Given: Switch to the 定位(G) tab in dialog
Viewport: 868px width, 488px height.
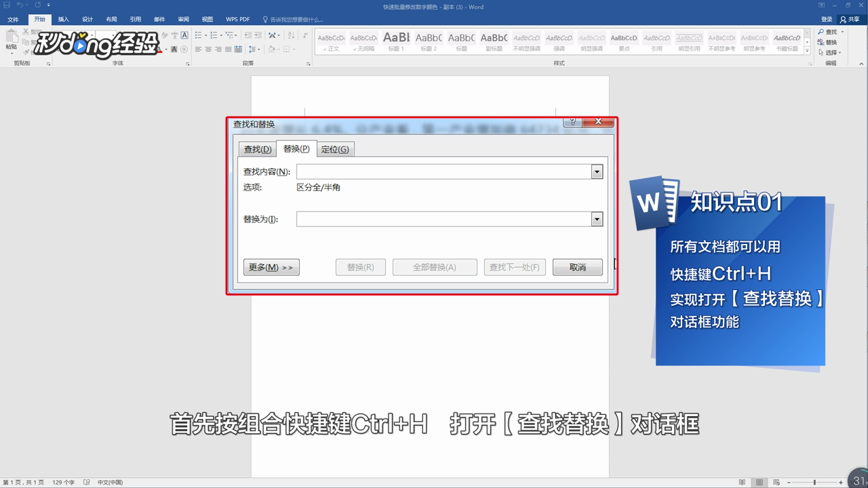Looking at the screenshot, I should pyautogui.click(x=335, y=149).
